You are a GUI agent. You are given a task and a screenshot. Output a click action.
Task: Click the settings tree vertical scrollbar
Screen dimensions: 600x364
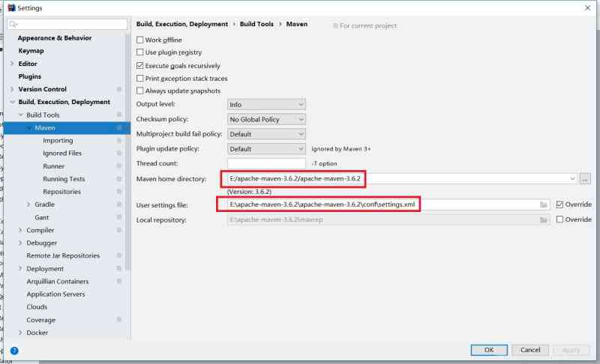[x=127, y=153]
